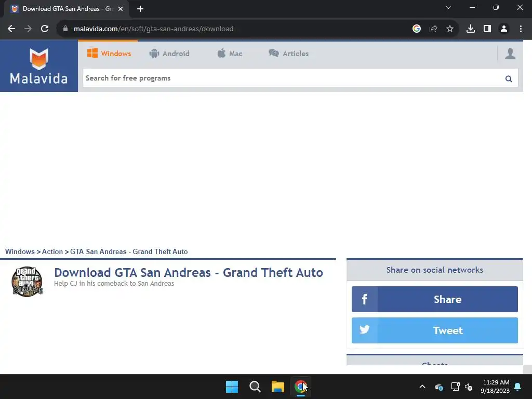Open taskbar Search
532x399 pixels.
(x=255, y=387)
